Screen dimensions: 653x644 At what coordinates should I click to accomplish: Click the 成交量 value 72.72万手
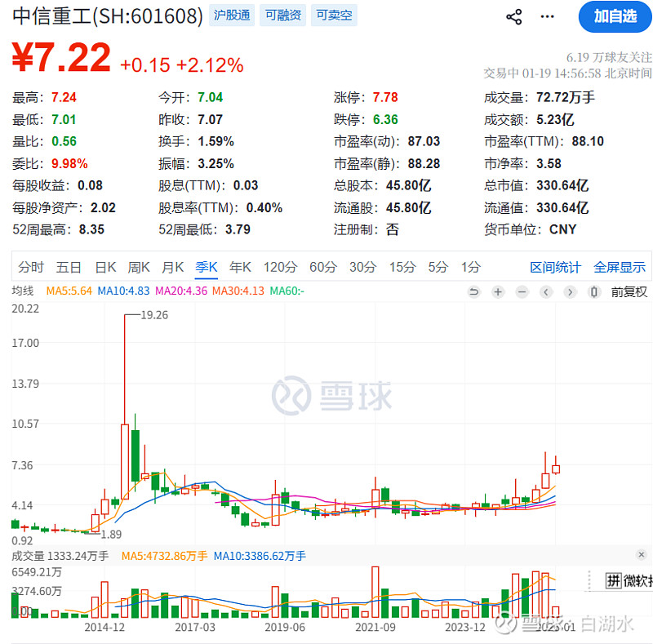566,97
